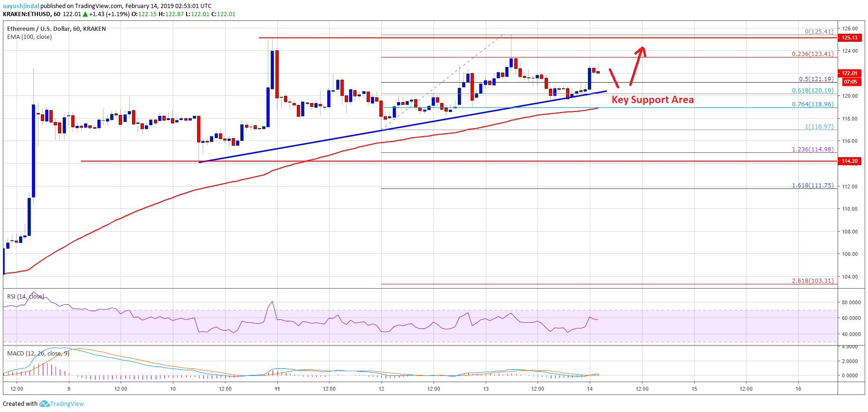Select the Ethereum / U.S. Dollar chart title

click(x=57, y=29)
